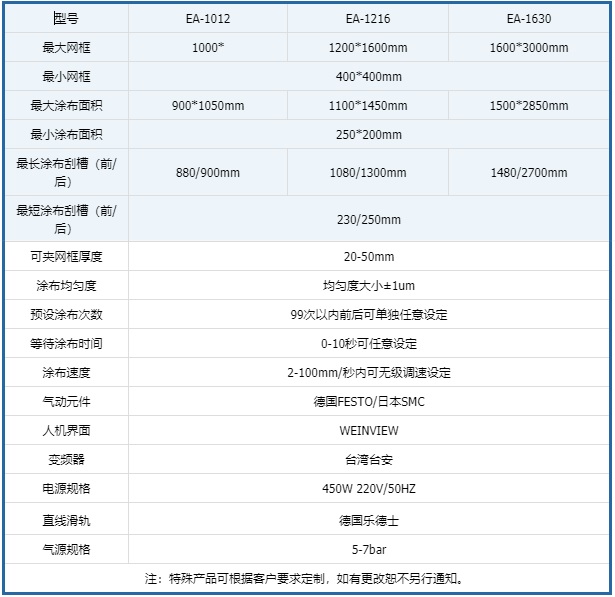Click the 230/250mm shortest trough value
The width and height of the screenshot is (615, 597).
coord(368,220)
